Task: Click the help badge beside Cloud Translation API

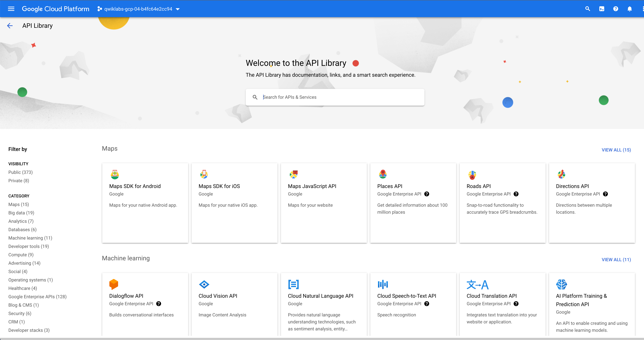Action: (516, 304)
